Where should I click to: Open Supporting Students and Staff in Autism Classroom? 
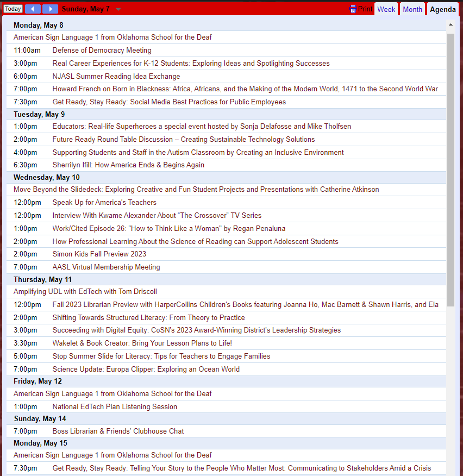coord(198,152)
